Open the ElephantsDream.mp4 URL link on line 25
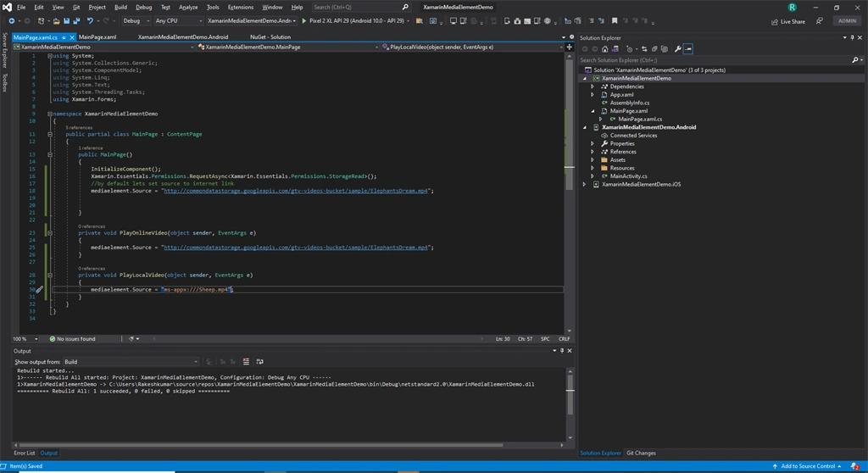 click(x=296, y=248)
